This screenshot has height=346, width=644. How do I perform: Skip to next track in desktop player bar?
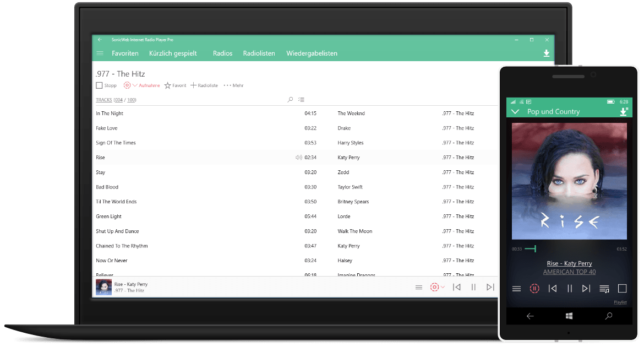point(490,287)
